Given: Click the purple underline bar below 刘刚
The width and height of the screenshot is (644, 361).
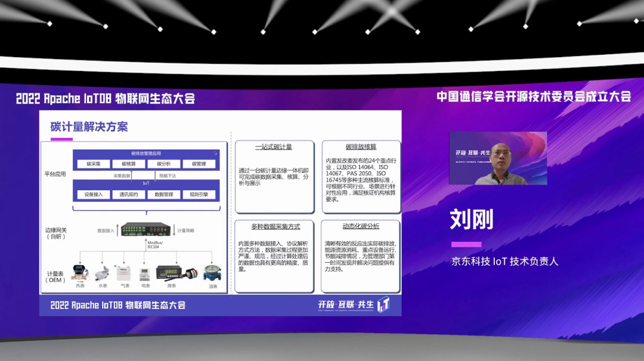Looking at the screenshot, I should pos(466,244).
